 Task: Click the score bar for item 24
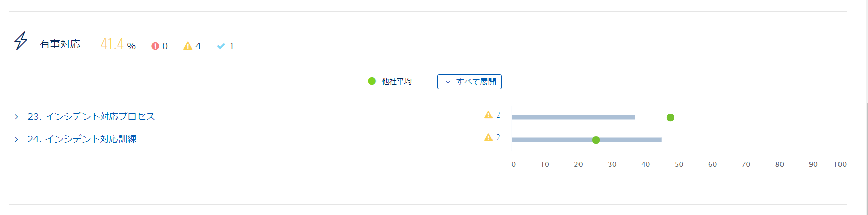587,140
